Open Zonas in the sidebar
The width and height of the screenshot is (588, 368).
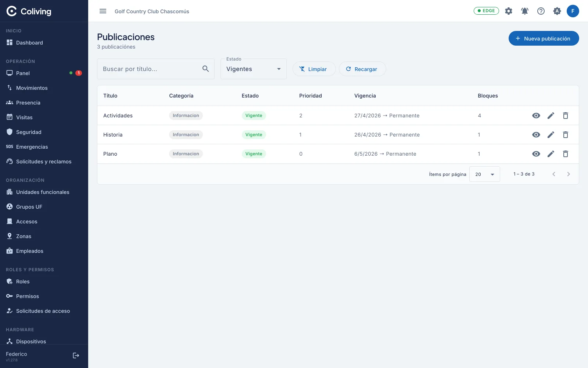pos(44,236)
